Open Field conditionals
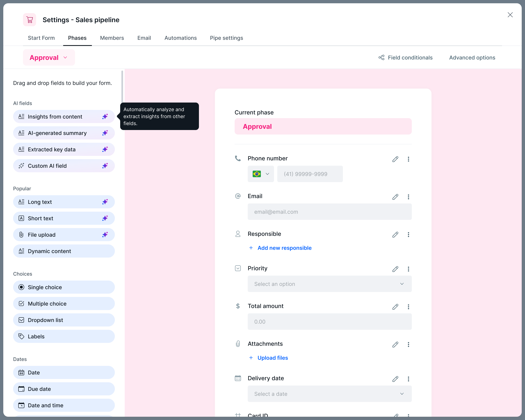This screenshot has height=420, width=525. pos(410,57)
